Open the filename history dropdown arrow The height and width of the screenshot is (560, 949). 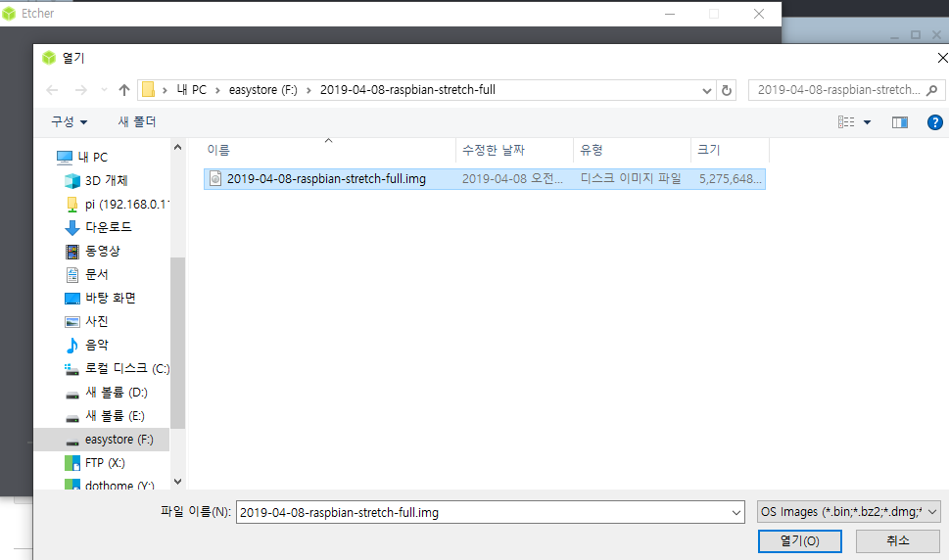[x=735, y=513]
